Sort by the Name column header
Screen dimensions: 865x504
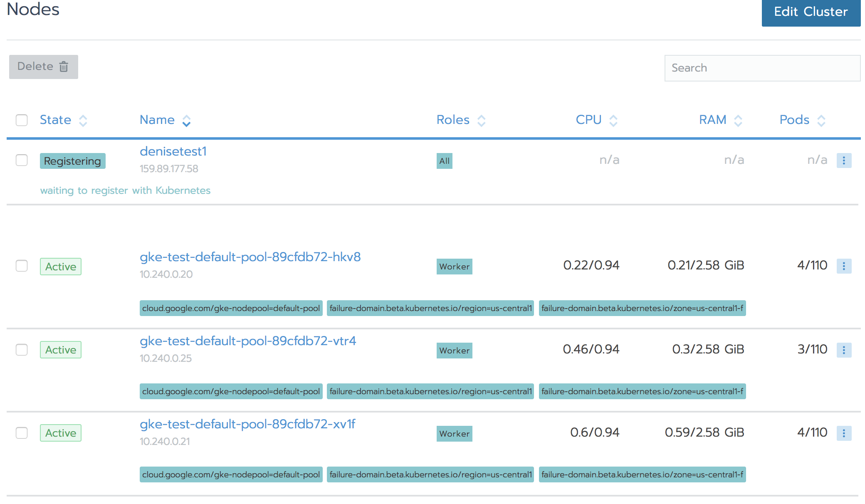(157, 120)
